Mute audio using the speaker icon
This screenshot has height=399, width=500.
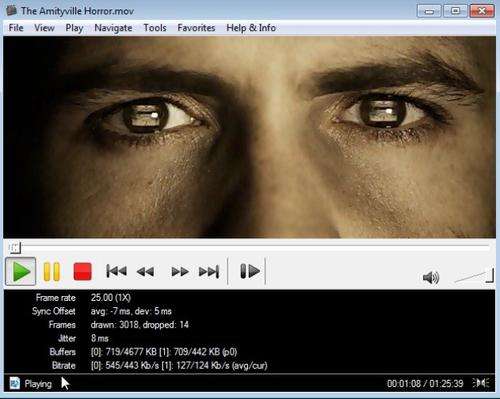point(431,277)
